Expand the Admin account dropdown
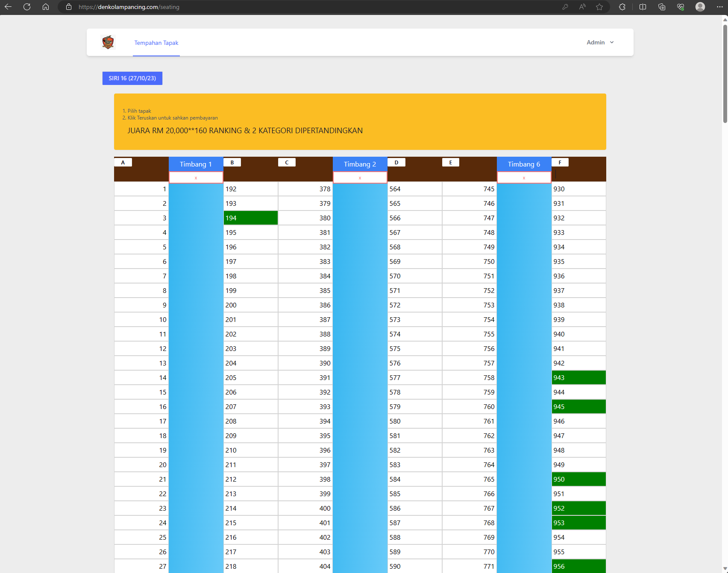Screen dimensions: 728x573 pyautogui.click(x=599, y=42)
